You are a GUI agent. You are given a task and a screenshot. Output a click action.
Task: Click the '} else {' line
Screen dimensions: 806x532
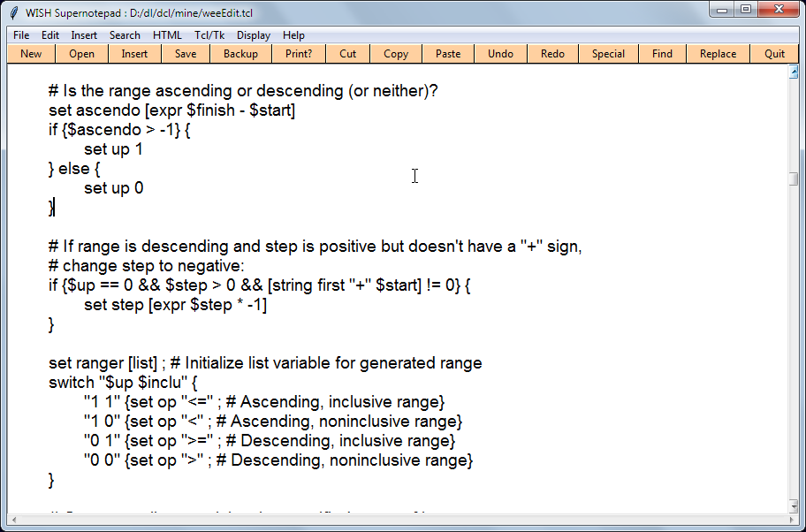click(x=74, y=169)
